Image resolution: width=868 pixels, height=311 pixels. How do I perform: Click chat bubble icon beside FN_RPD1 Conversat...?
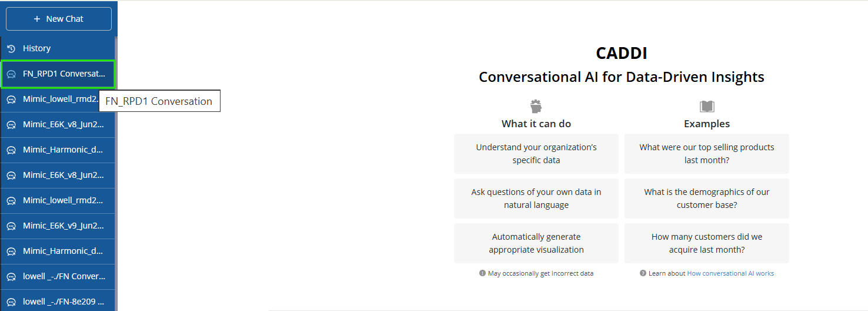[11, 74]
